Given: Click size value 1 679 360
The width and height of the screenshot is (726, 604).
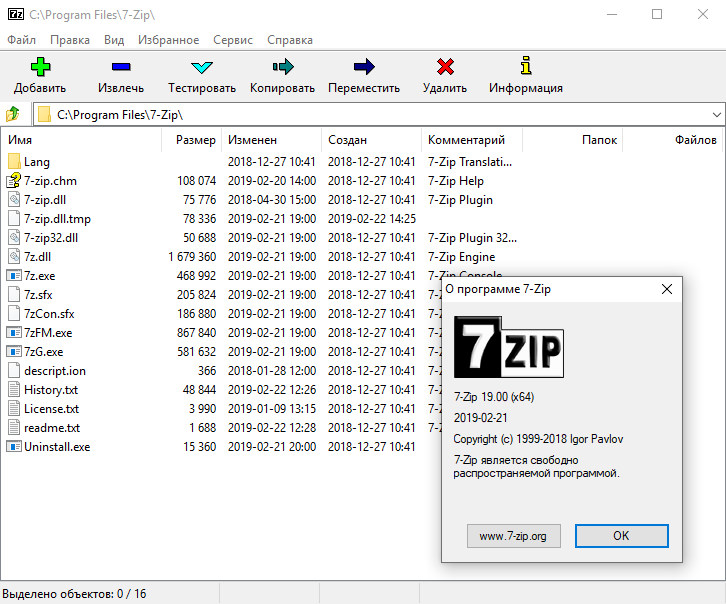Looking at the screenshot, I should (192, 257).
